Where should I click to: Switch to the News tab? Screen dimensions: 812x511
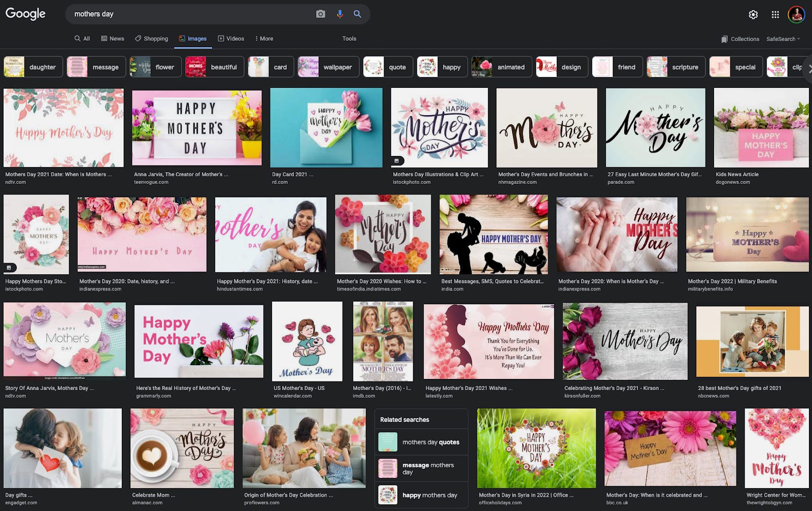point(112,39)
